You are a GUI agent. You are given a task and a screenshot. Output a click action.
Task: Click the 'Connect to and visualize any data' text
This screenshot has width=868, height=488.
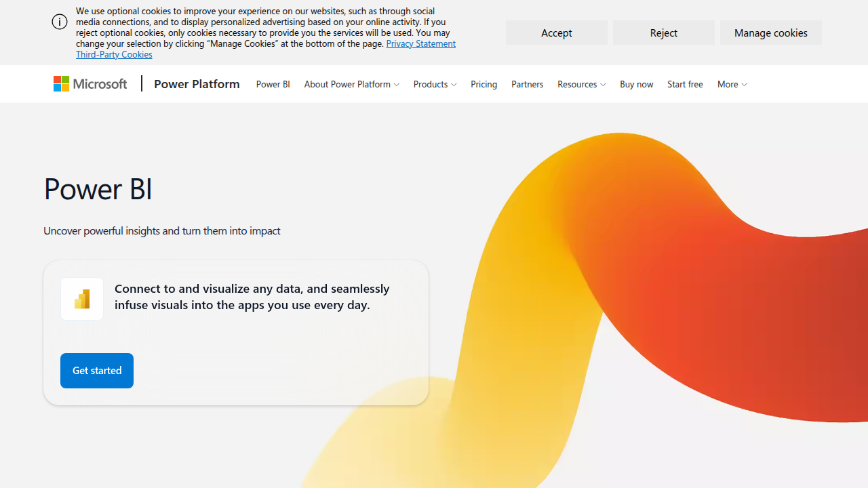point(252,297)
